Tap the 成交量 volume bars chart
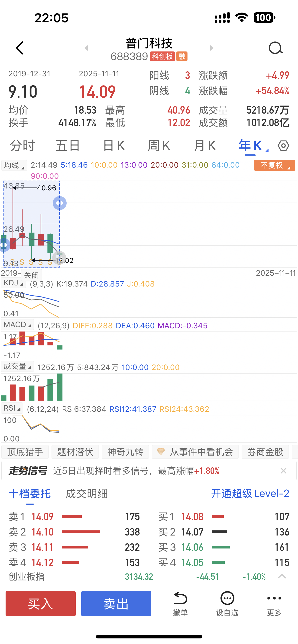The height and width of the screenshot is (644, 298). point(149,387)
